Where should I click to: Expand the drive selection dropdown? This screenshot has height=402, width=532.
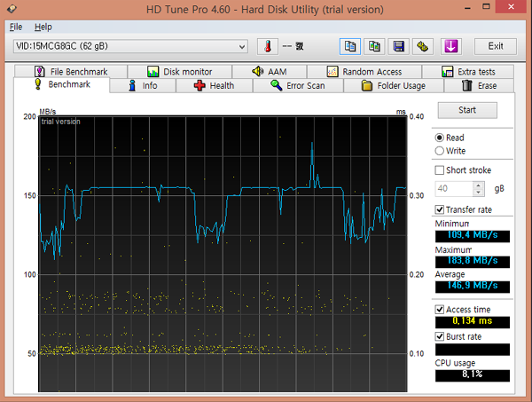click(x=242, y=46)
